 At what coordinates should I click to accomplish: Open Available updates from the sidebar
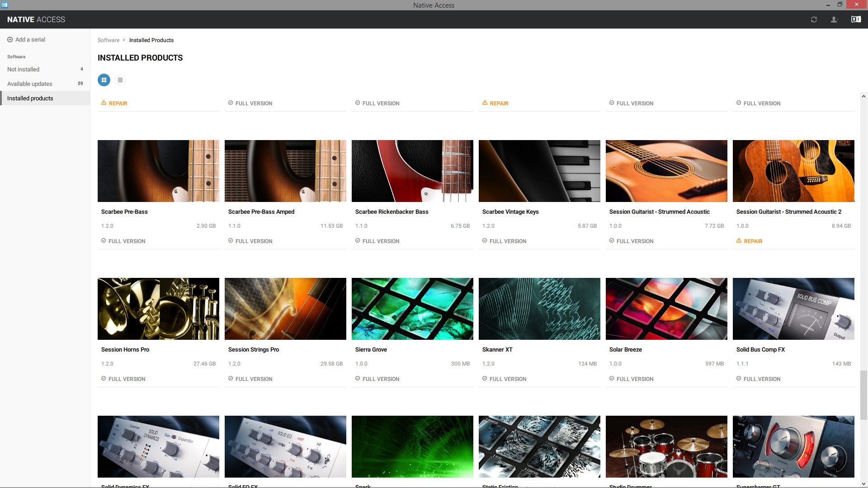(x=29, y=84)
